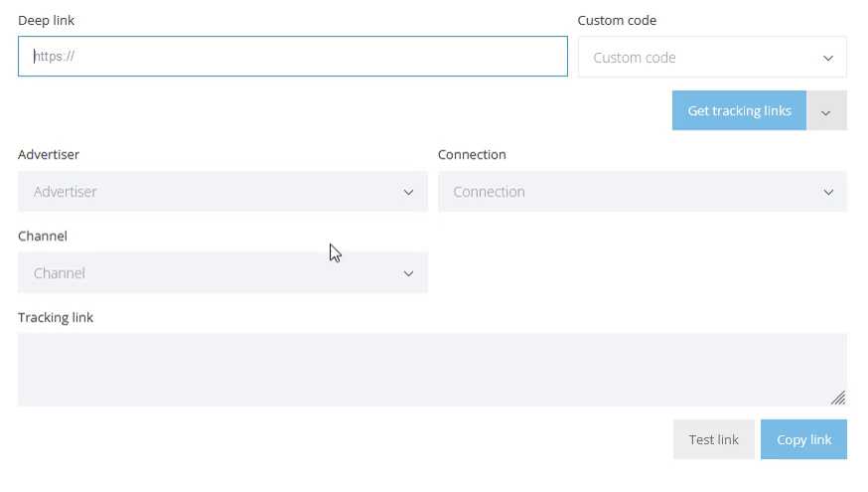Click the chevron icon in Connection field
This screenshot has width=868, height=492.
[828, 192]
